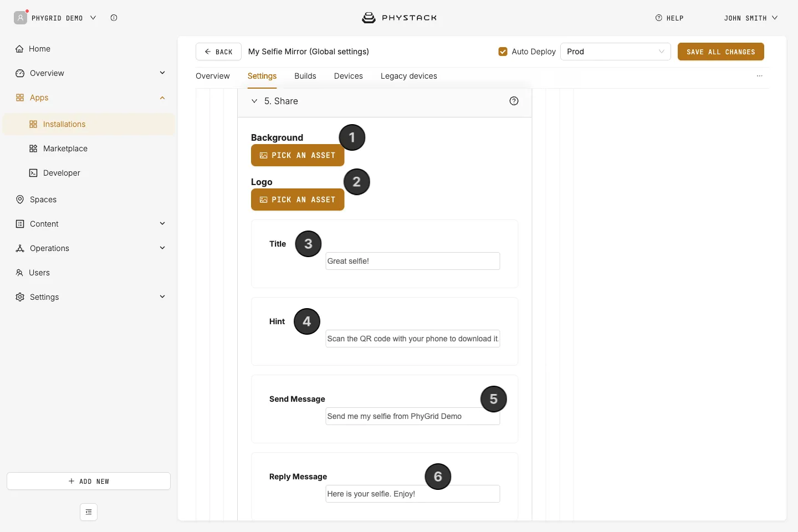Switch to the Overview tab
The image size is (798, 532).
pos(213,76)
